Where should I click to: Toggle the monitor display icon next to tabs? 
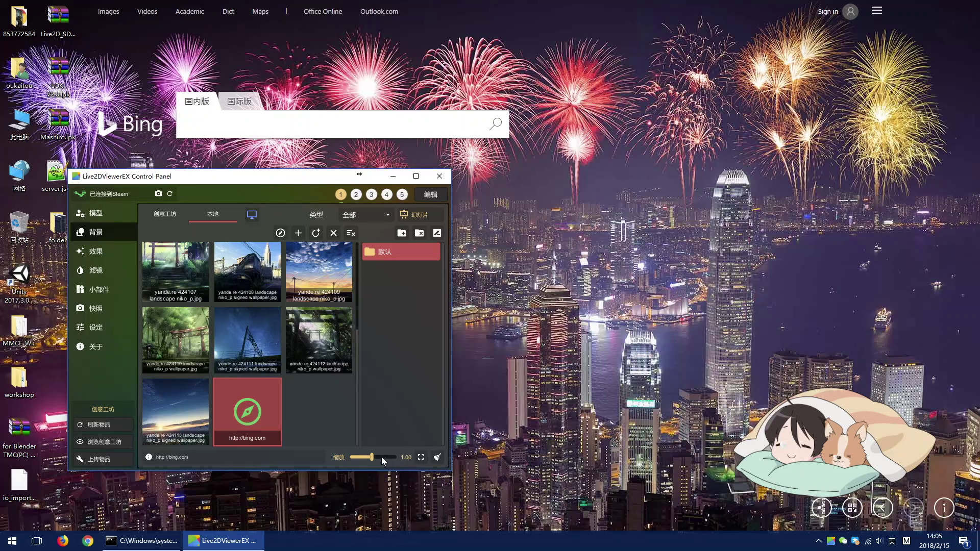tap(252, 215)
